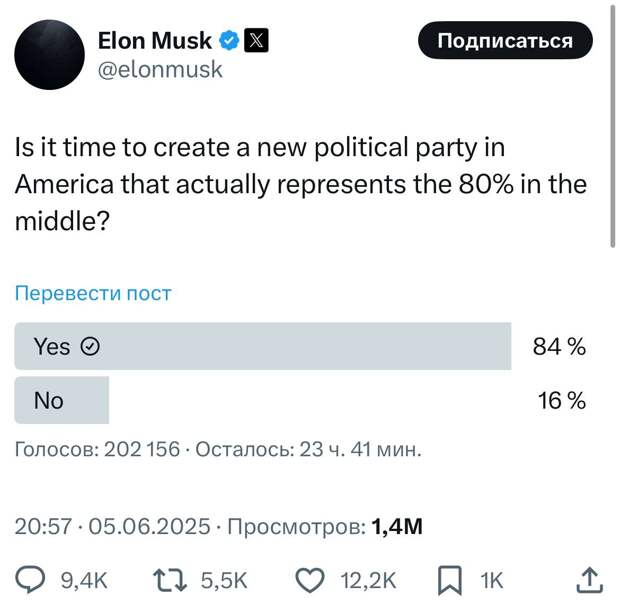Click the Голосов: 202 156 vote count
The image size is (620, 605).
pos(97,450)
